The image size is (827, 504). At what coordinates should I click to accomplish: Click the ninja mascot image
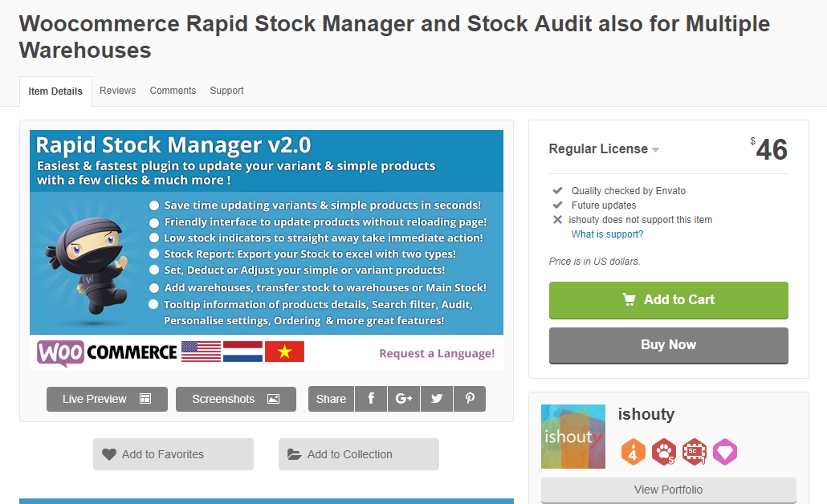pos(88,265)
